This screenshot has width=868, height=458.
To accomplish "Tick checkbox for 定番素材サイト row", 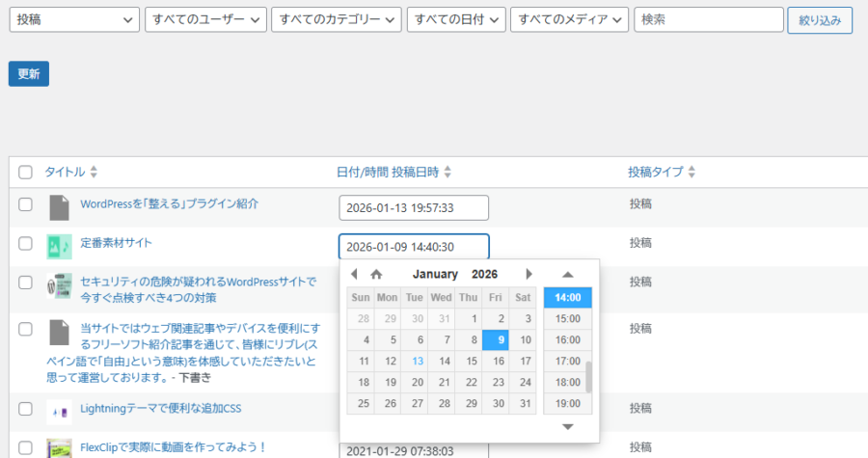I will (26, 244).
